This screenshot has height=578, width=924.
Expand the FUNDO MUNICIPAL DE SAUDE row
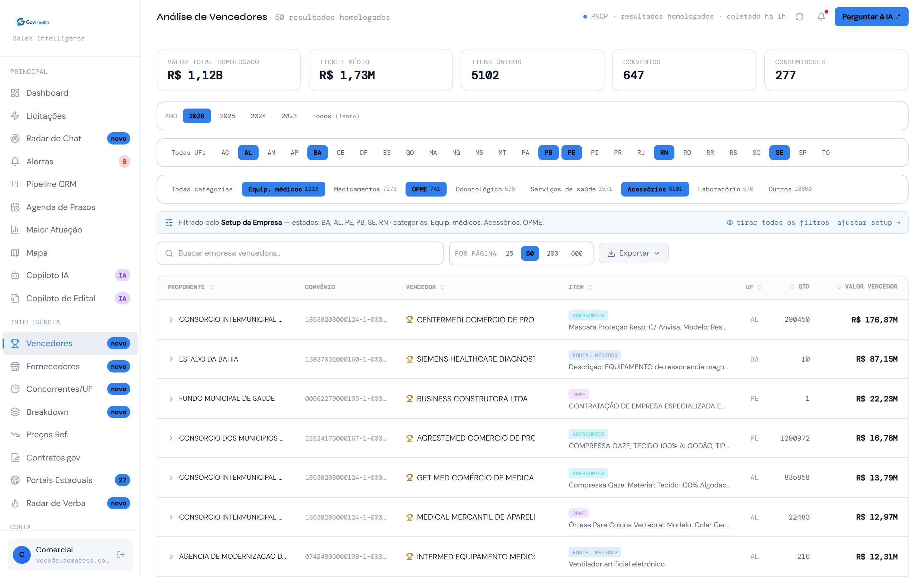click(x=171, y=399)
